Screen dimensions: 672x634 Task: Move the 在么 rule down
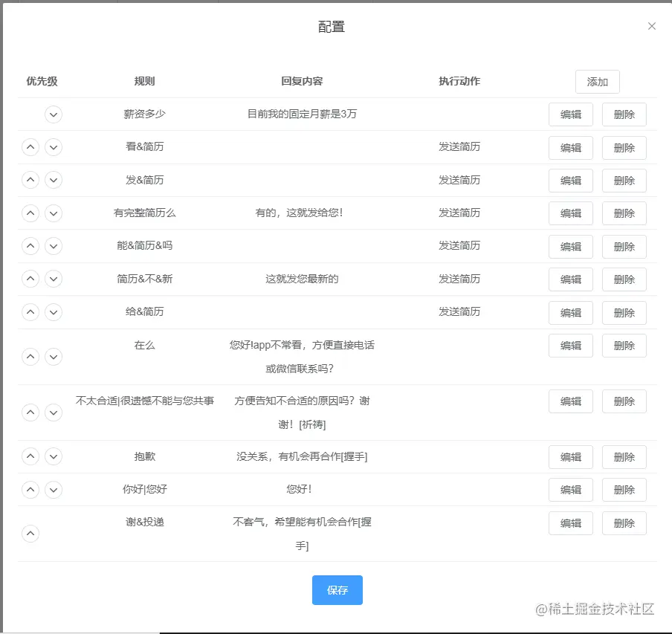click(54, 357)
